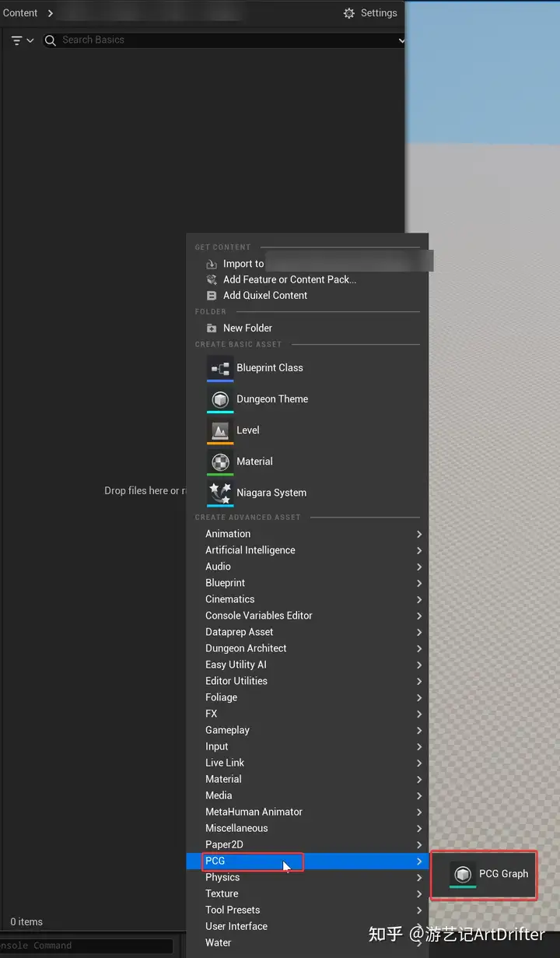
Task: Open the FX menu entry
Action: pyautogui.click(x=307, y=714)
